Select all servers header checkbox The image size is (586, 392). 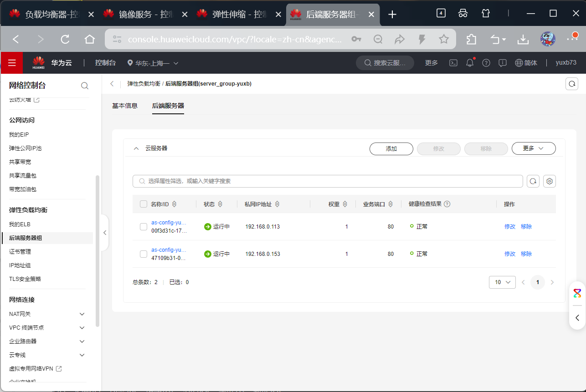(x=144, y=204)
